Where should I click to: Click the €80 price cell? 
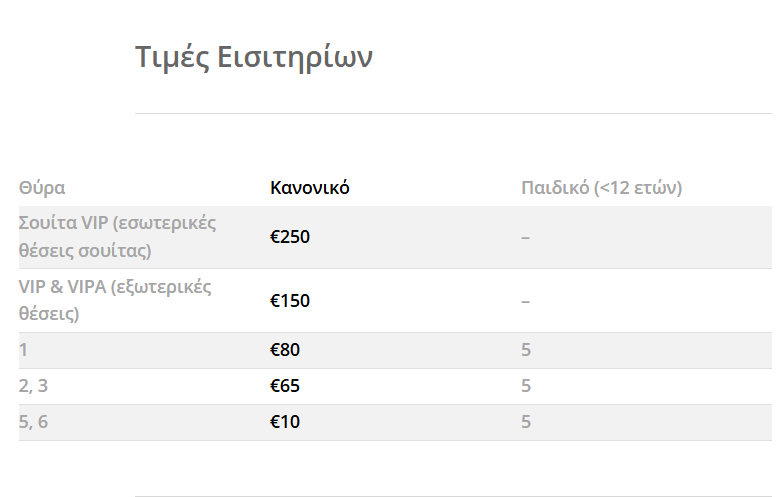click(x=285, y=350)
